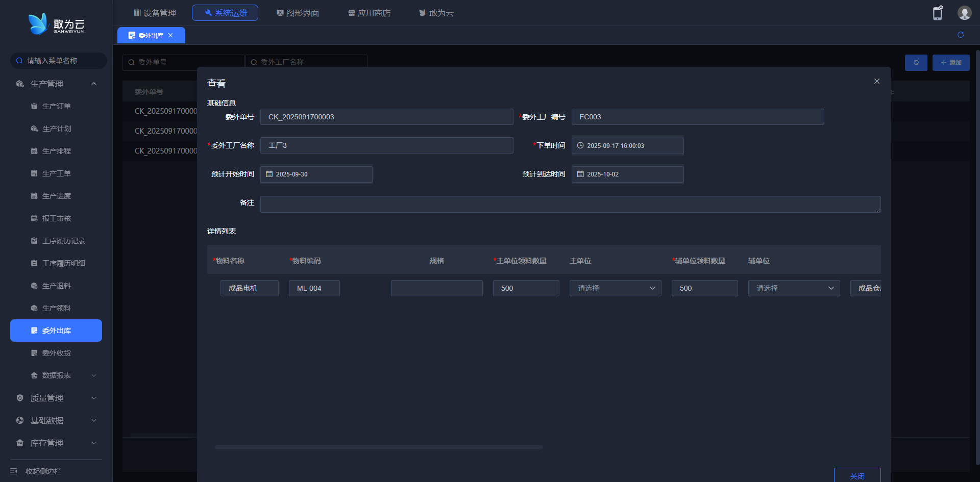Viewport: 980px width, 482px height.
Task: Select 委外收货 in the sidebar
Action: pyautogui.click(x=56, y=353)
